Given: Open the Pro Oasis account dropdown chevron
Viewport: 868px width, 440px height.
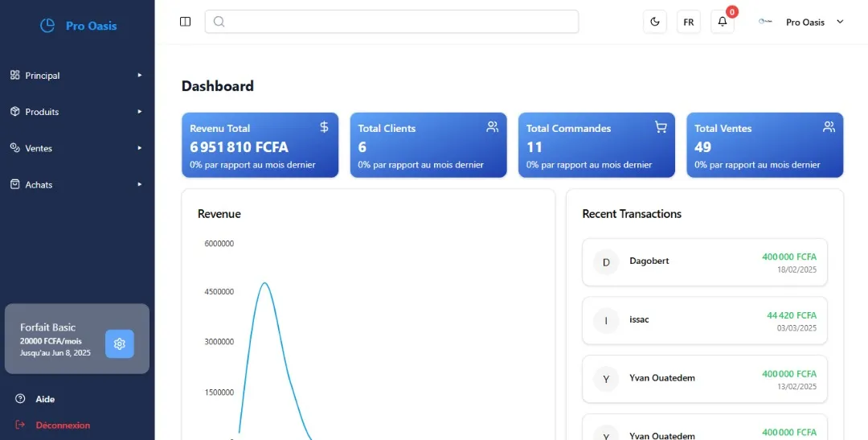Looking at the screenshot, I should (840, 22).
